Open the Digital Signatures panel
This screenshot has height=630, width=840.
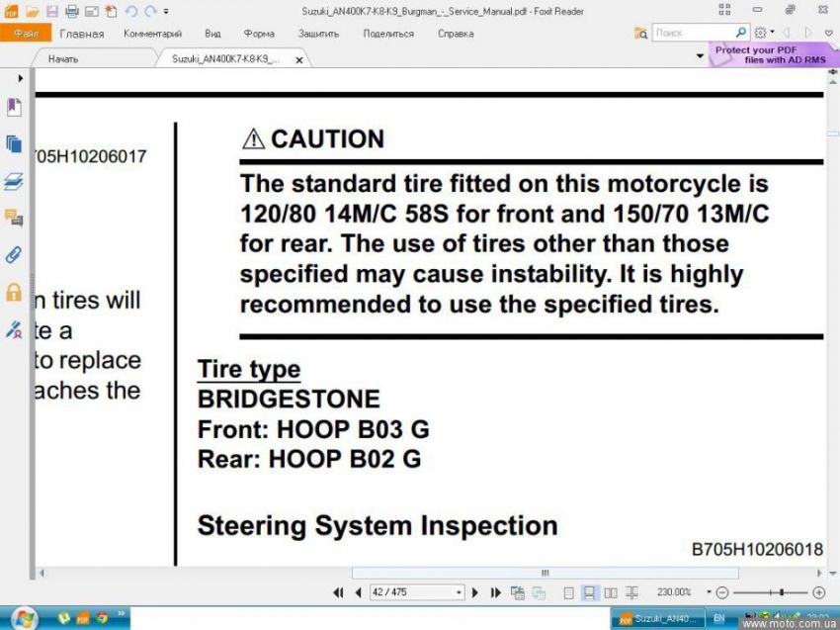click(14, 329)
